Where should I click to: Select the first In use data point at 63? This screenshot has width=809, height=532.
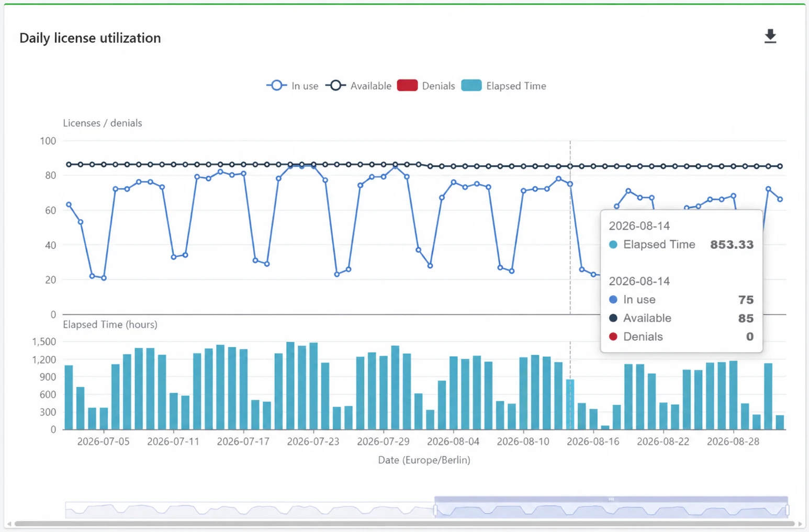tap(69, 205)
